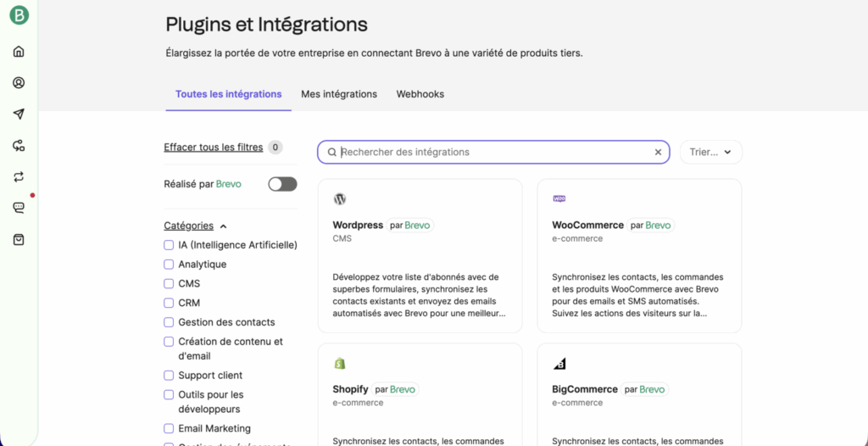Open the Trier sort dropdown
Image resolution: width=868 pixels, height=446 pixels.
click(x=711, y=153)
